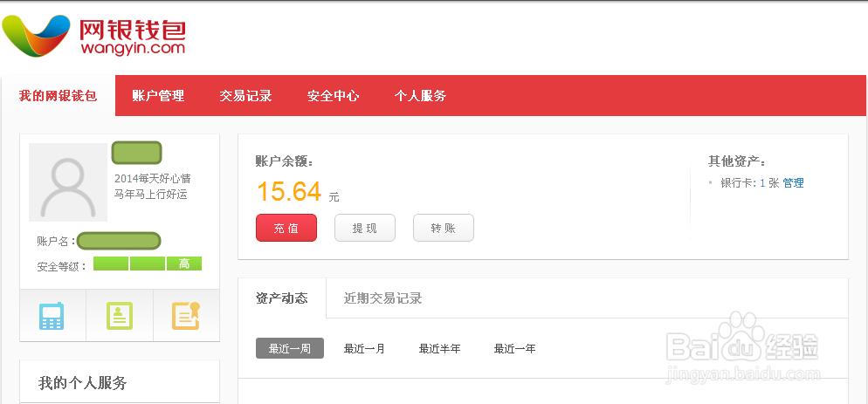868x404 pixels.
Task: Switch to the 近期交易记录 tab
Action: pos(383,298)
